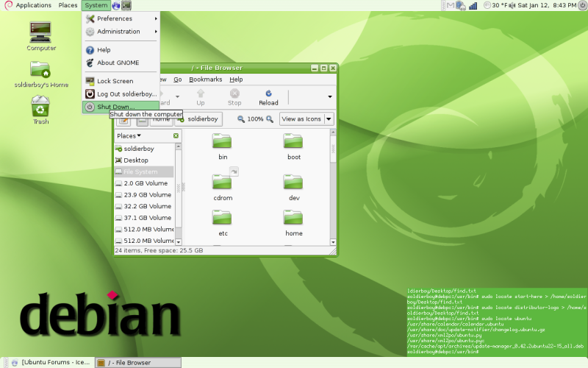This screenshot has width=588, height=368.
Task: Open the File Browser Help menu
Action: pyautogui.click(x=236, y=79)
